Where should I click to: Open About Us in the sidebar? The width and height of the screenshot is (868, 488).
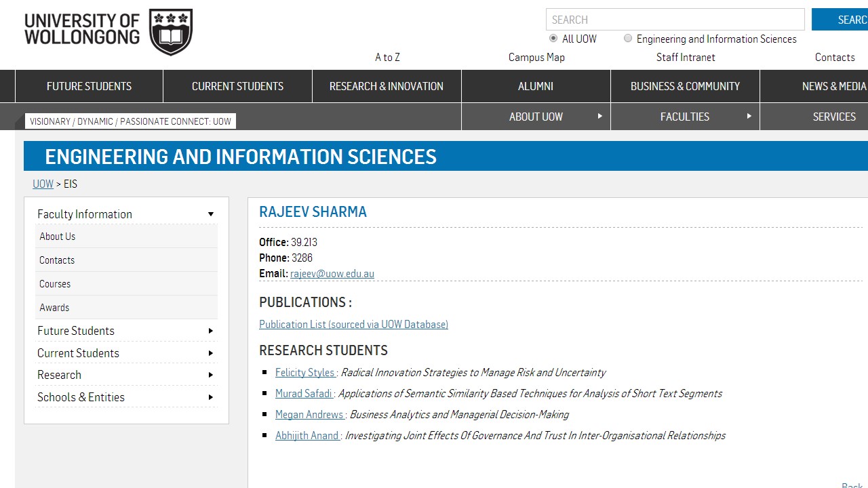click(x=126, y=237)
